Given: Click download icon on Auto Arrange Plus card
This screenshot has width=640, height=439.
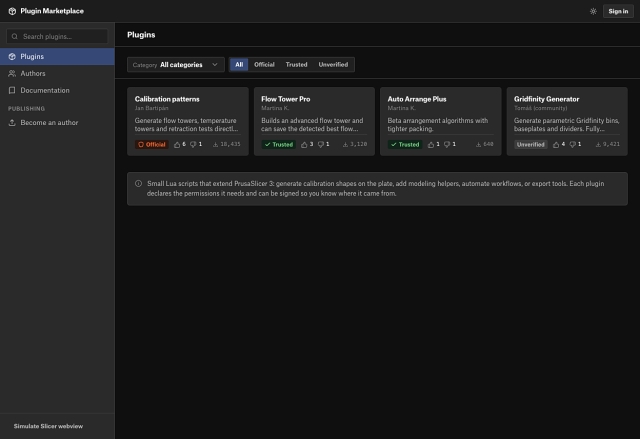Looking at the screenshot, I should pyautogui.click(x=478, y=144).
